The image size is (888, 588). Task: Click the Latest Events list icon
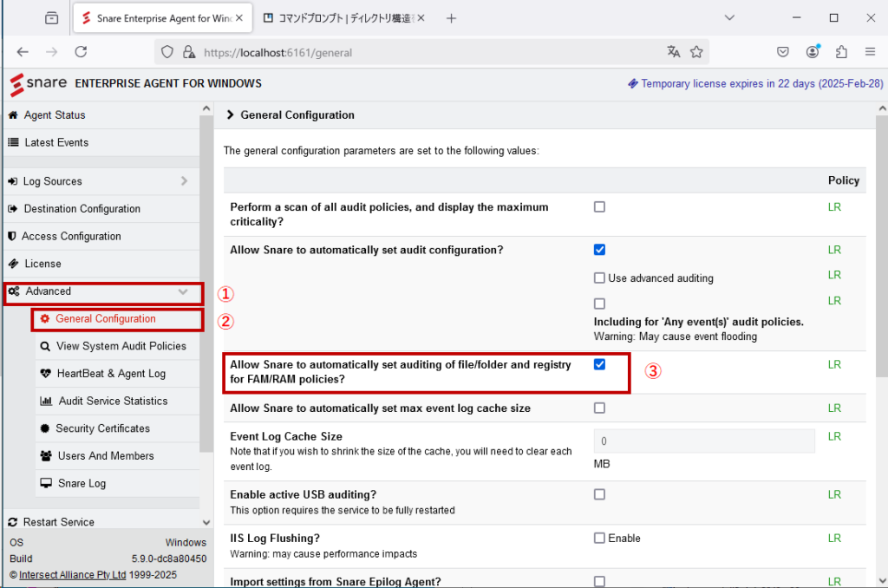point(13,143)
